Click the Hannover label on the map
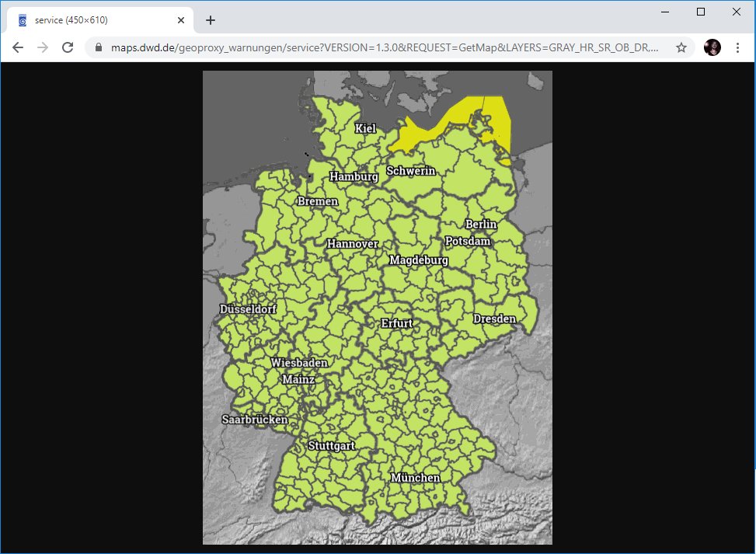 (x=353, y=243)
